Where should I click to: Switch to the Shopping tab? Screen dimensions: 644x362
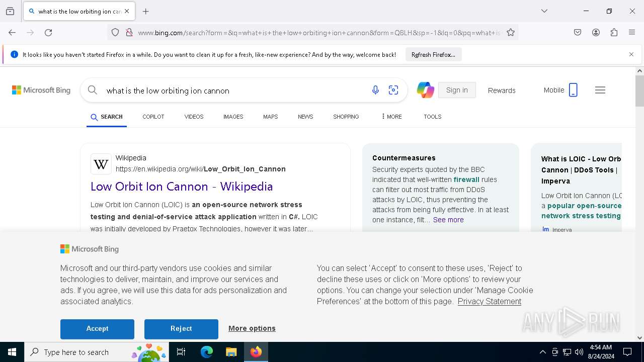(x=346, y=117)
